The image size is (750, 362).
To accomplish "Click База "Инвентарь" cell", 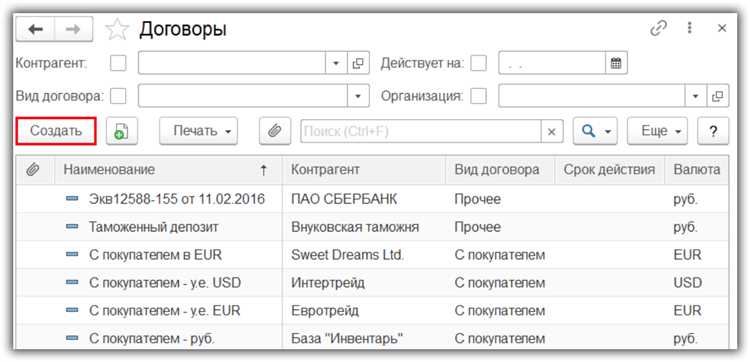I will tap(347, 339).
